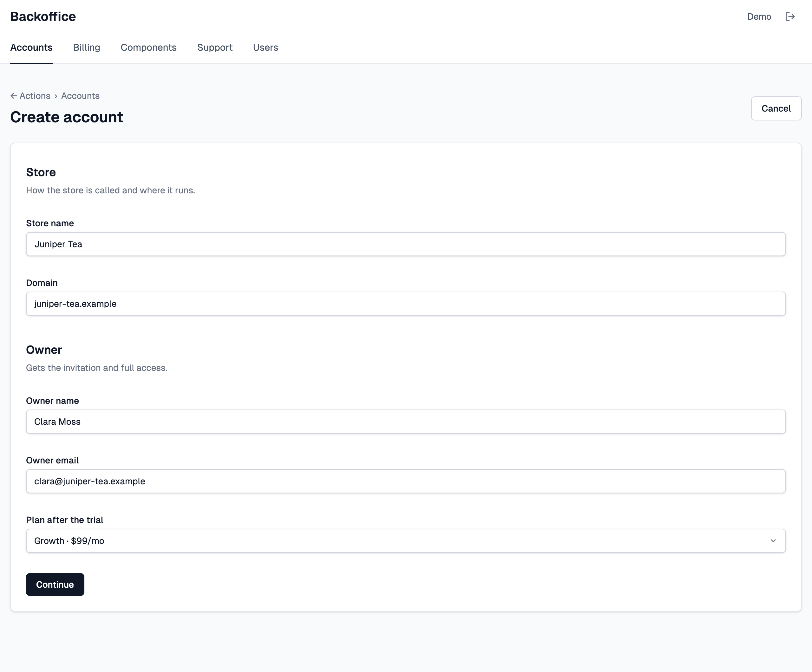Screen dimensions: 812x672
Task: Click the Store section heading
Action: point(41,172)
